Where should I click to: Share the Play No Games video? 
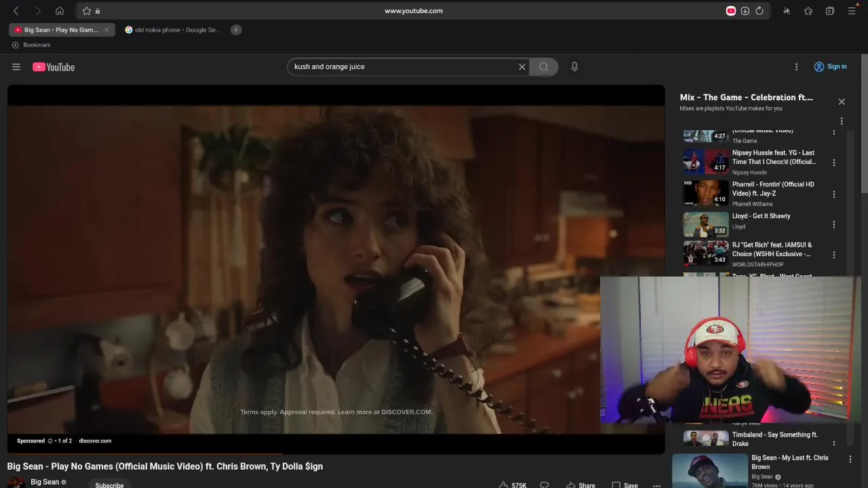(x=580, y=485)
